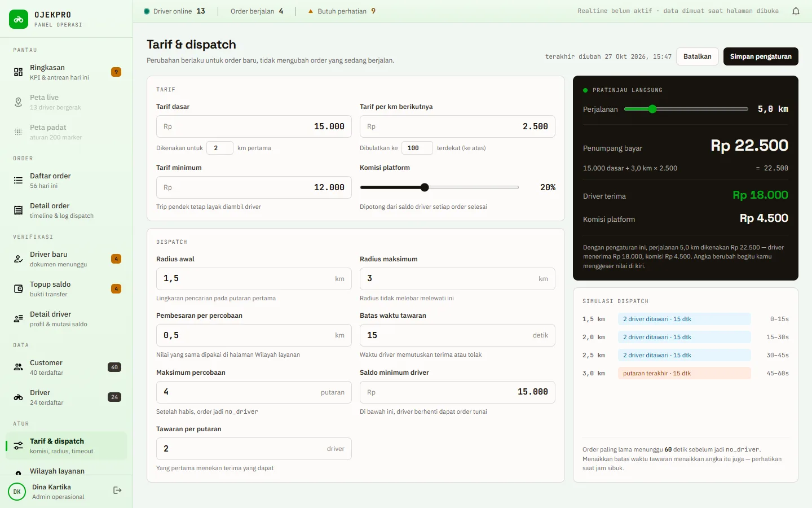This screenshot has width=812, height=508.
Task: Click the Tarif minimum input field
Action: tap(254, 187)
